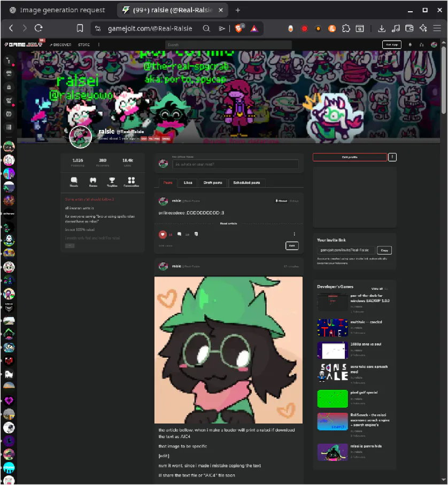Image resolution: width=448 pixels, height=485 pixels.
Task: Open the Ralsei drawing in the post
Action: click(x=228, y=350)
